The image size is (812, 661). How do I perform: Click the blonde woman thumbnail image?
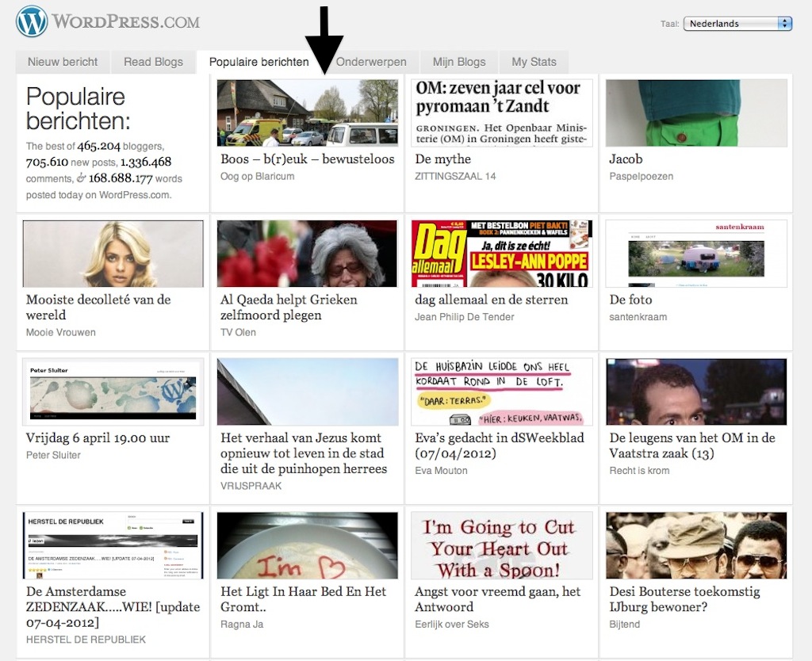pyautogui.click(x=113, y=254)
